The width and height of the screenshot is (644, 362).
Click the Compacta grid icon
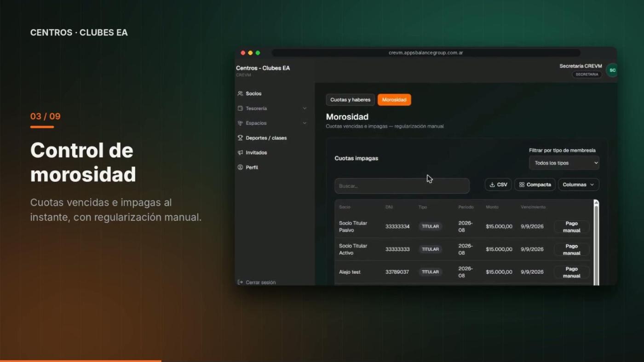[522, 184]
